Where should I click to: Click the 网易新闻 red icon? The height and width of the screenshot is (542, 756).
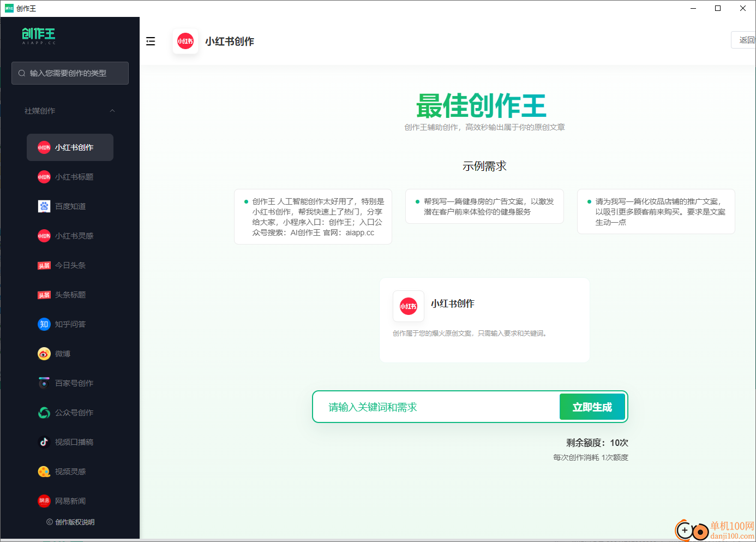44,501
